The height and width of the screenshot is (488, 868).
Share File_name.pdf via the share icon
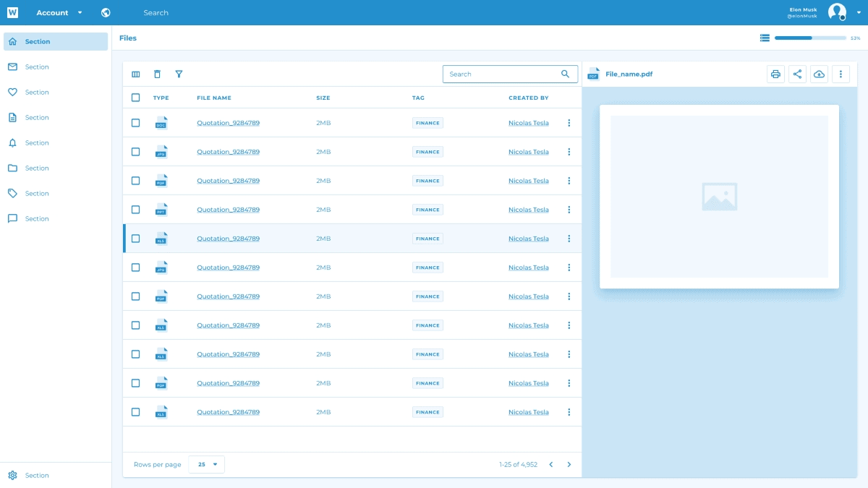(x=797, y=74)
